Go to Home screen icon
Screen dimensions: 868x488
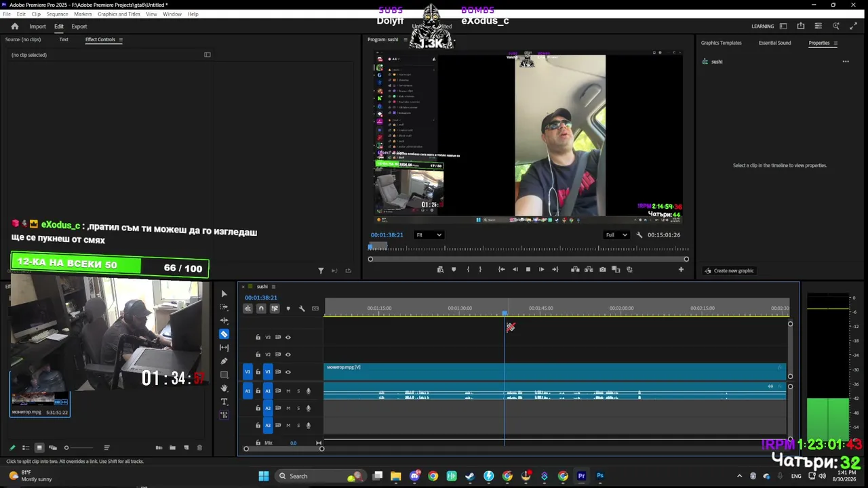(x=14, y=26)
